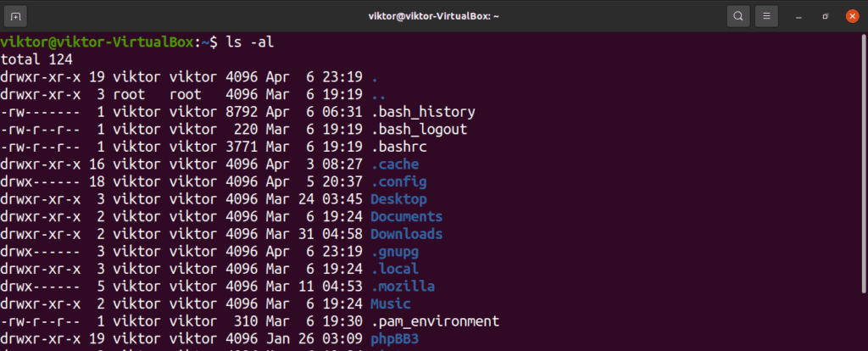This screenshot has height=351, width=868.
Task: Click the ls -al command text
Action: click(250, 42)
